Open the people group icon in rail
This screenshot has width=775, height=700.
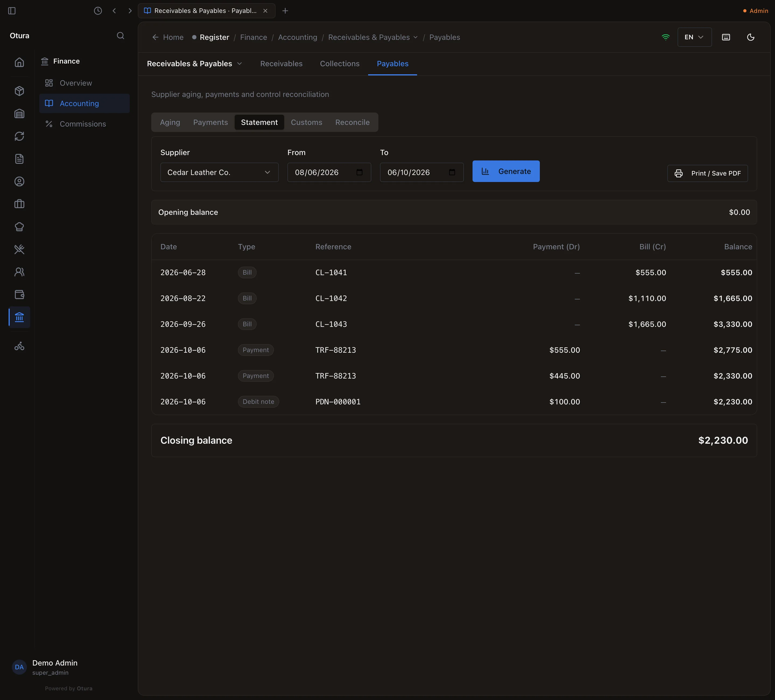(19, 272)
